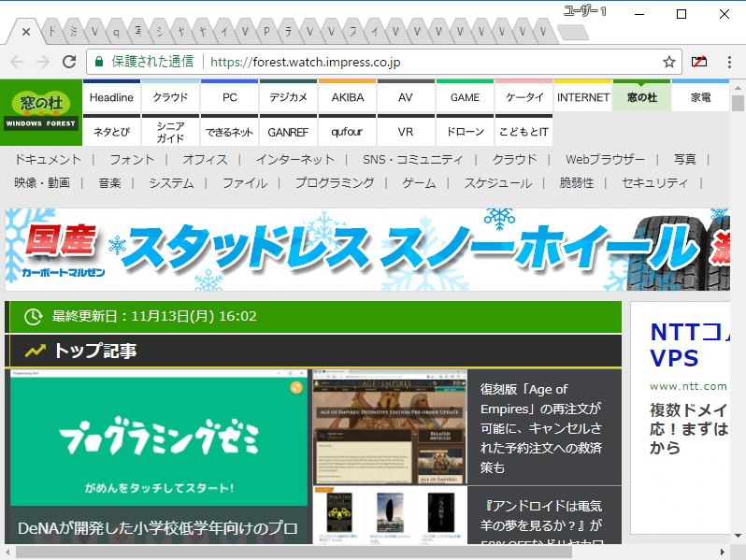Click the browser Forward arrow

(x=43, y=62)
